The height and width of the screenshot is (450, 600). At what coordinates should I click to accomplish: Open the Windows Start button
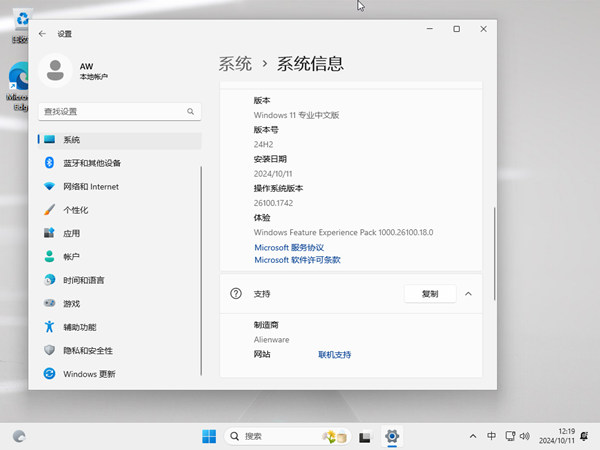209,436
